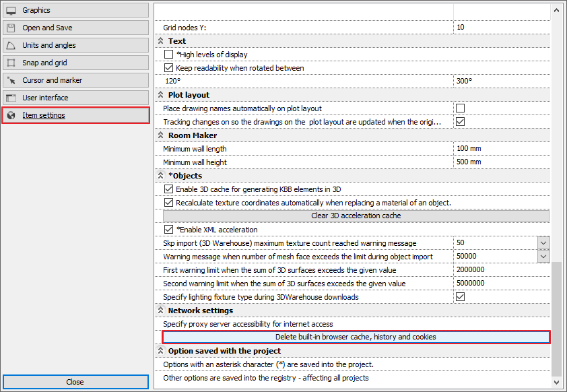Screen dimensions: 567x392
Task: Go to Snap and grid settings
Action: 75,63
